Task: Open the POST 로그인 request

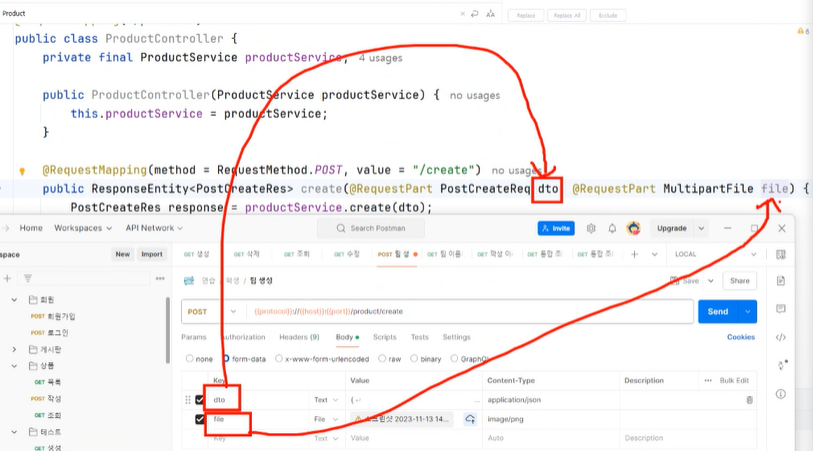Action: tap(49, 333)
